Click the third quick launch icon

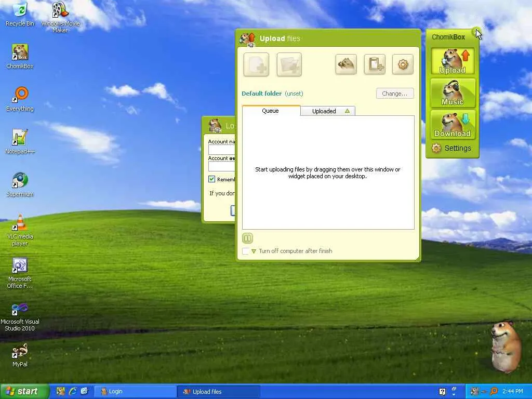84,391
